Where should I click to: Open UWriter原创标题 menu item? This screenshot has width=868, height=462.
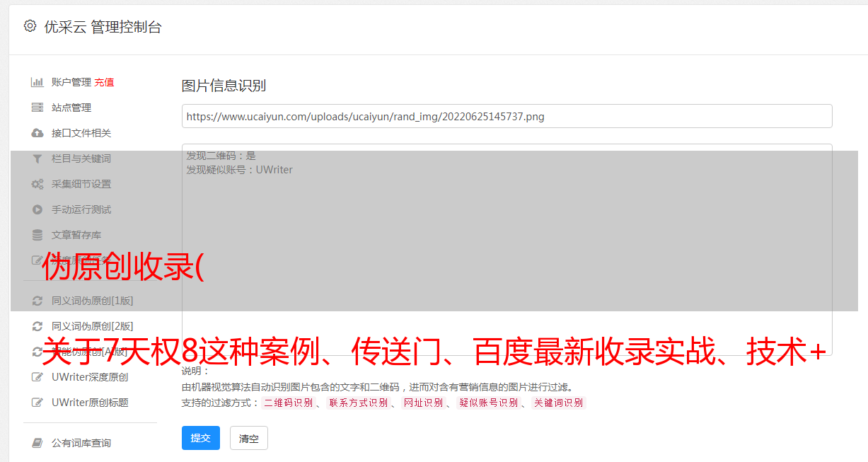click(90, 403)
